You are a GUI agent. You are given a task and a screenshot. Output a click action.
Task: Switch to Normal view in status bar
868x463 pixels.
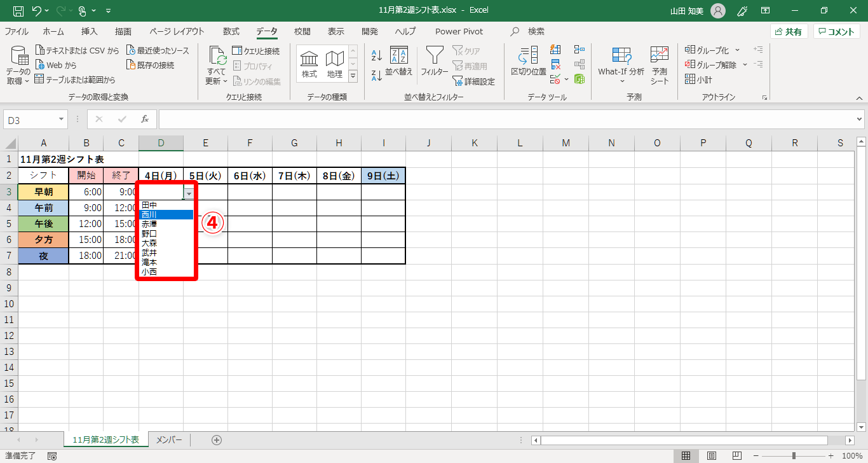tap(686, 456)
